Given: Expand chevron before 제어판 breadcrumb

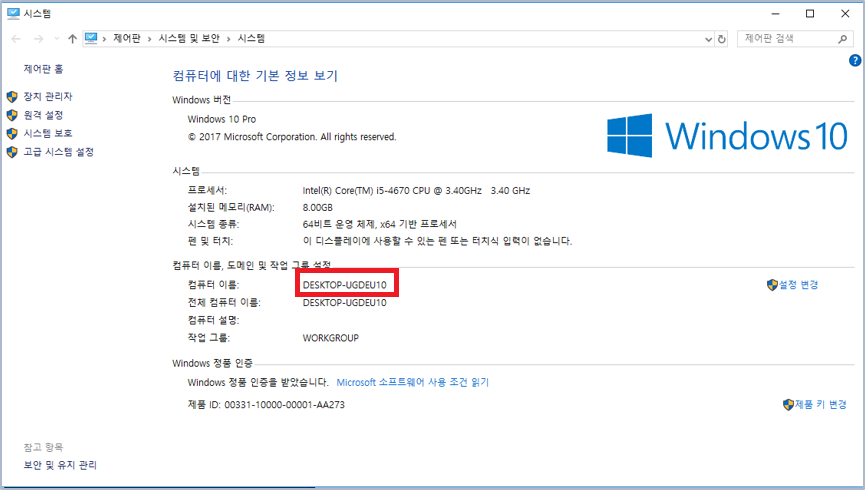Looking at the screenshot, I should point(104,39).
